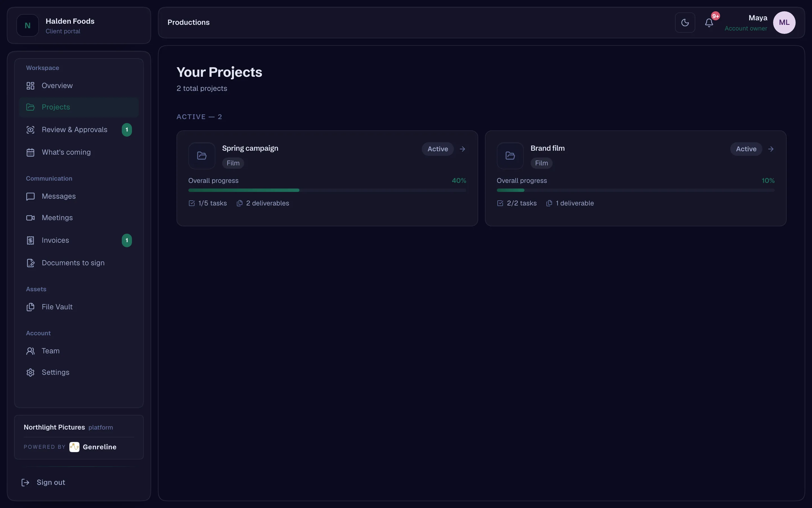Click the Genreline logo icon
This screenshot has width=812, height=508.
click(74, 447)
